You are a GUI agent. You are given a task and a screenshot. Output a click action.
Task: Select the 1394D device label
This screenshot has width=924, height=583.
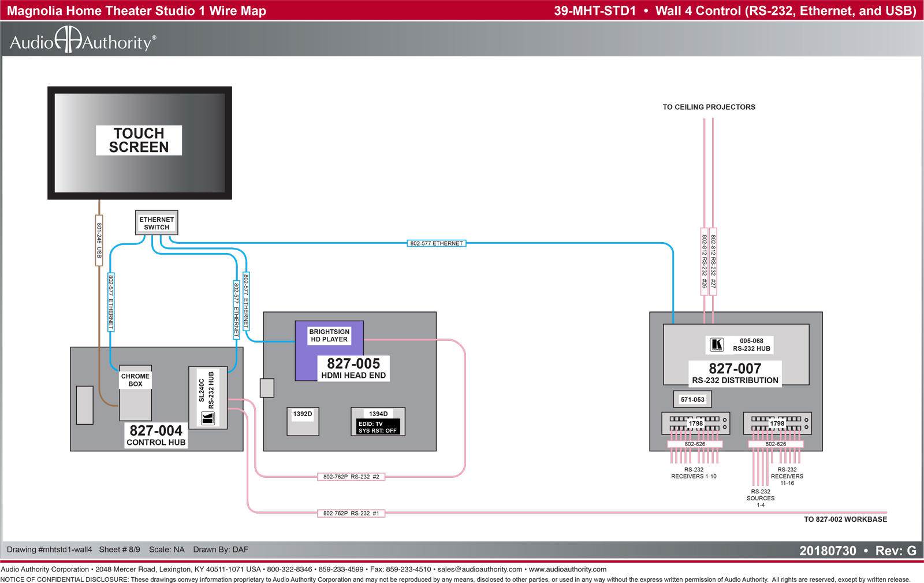point(378,414)
